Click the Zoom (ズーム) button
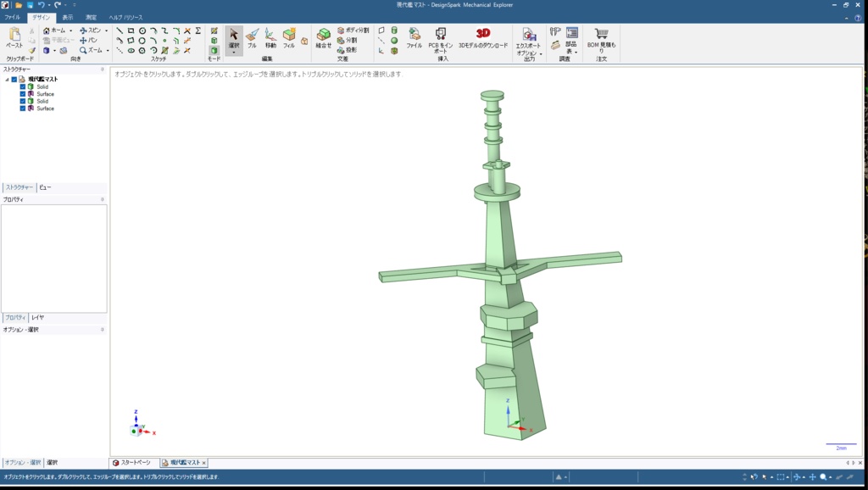Image resolution: width=868 pixels, height=490 pixels. [91, 50]
